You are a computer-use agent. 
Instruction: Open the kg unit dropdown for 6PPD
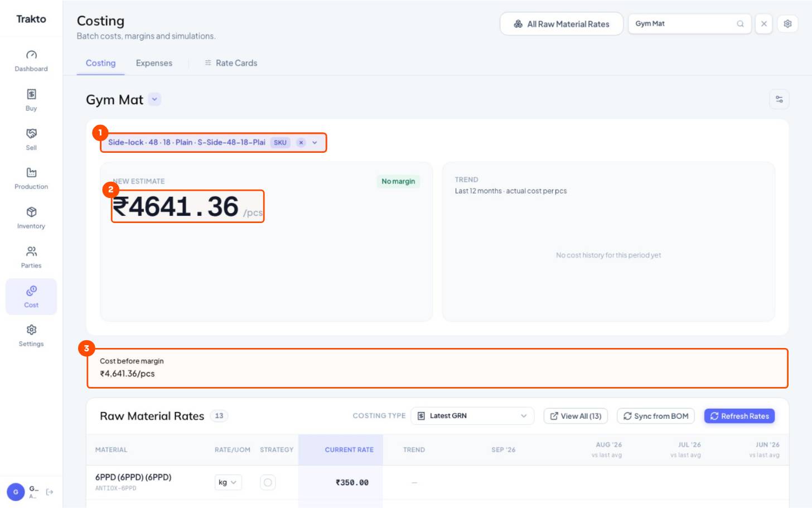coord(228,482)
